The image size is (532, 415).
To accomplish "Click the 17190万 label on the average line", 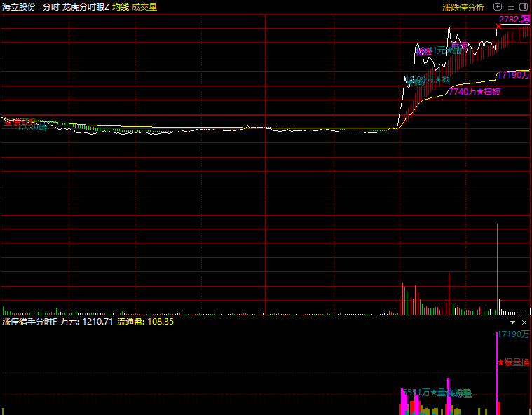I will coord(513,74).
